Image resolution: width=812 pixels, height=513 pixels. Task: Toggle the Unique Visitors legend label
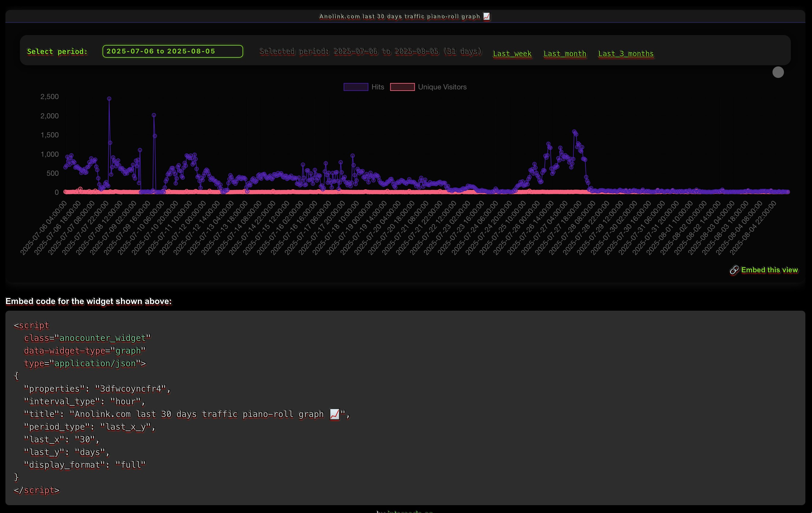[x=442, y=87]
